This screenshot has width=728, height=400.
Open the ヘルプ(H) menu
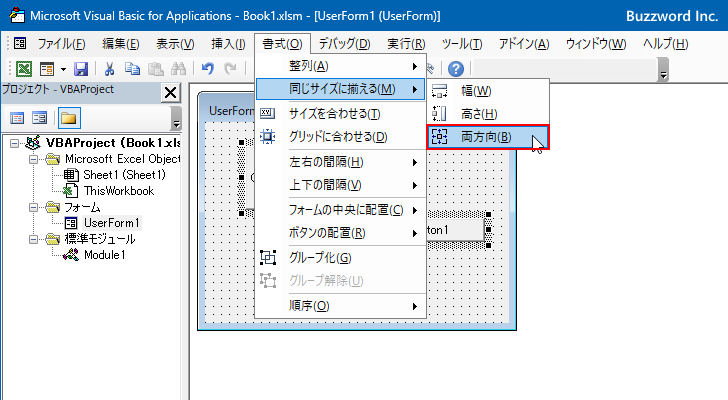[x=665, y=44]
